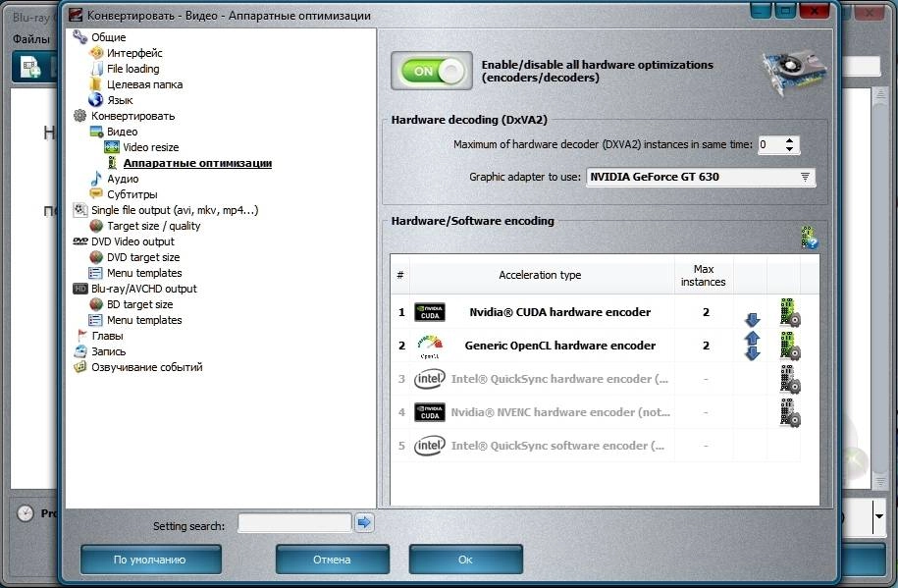898x588 pixels.
Task: Open settings icon for Generic OpenCL encoder row
Action: (x=790, y=346)
